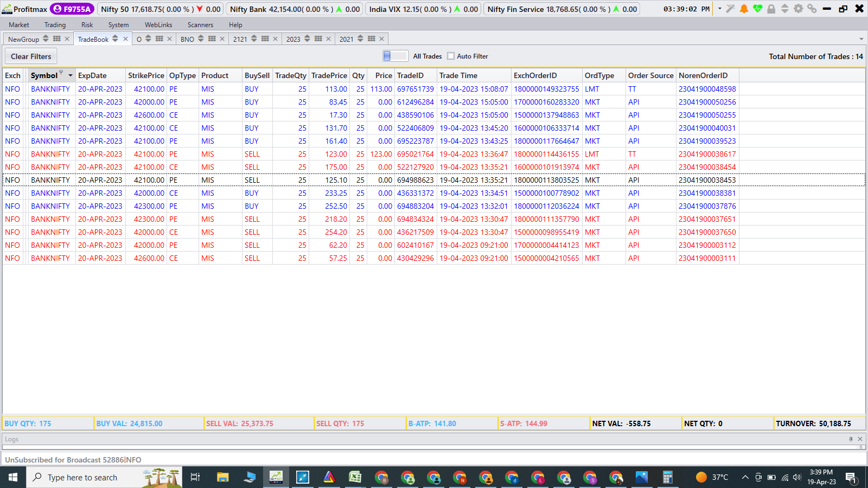Open grid view icon on 2021 tab
This screenshot has width=868, height=488.
372,38
